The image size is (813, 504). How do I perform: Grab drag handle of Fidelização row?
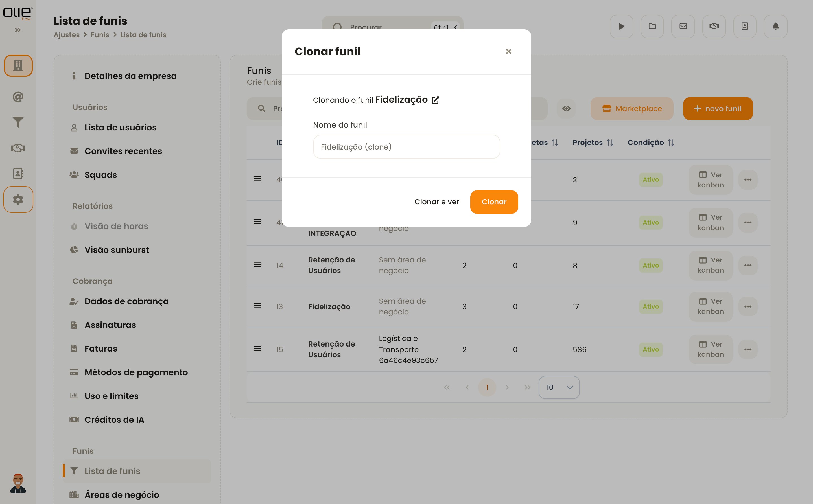(x=257, y=306)
